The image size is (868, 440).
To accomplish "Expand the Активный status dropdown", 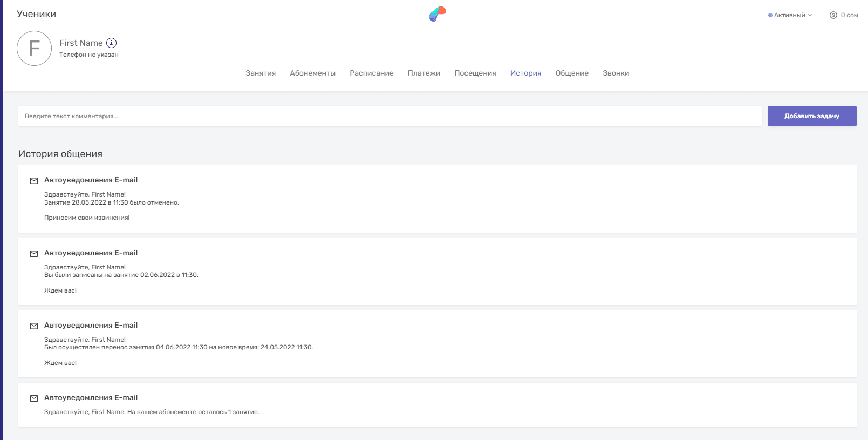I will (x=790, y=15).
